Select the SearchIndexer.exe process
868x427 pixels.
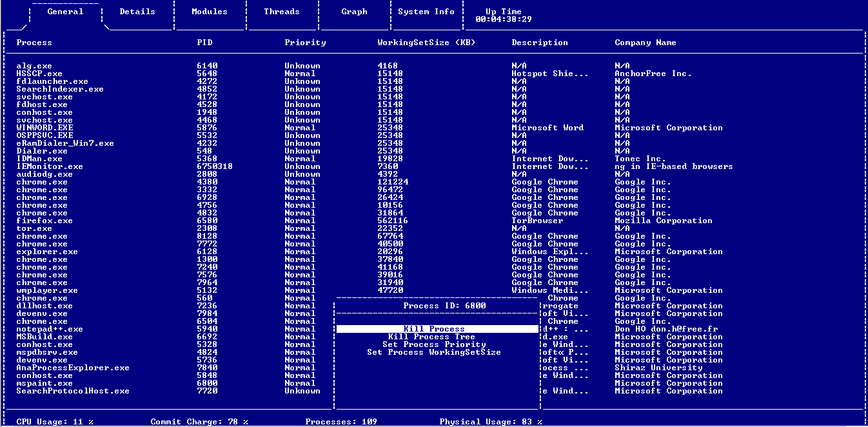(x=60, y=89)
